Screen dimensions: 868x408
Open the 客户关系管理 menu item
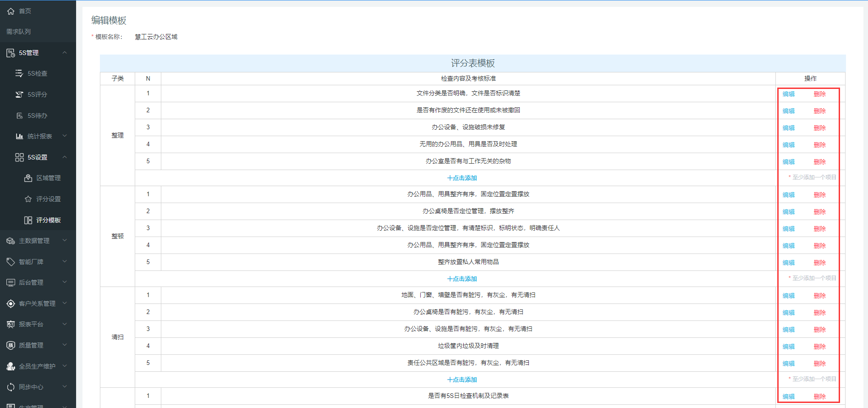click(x=37, y=303)
